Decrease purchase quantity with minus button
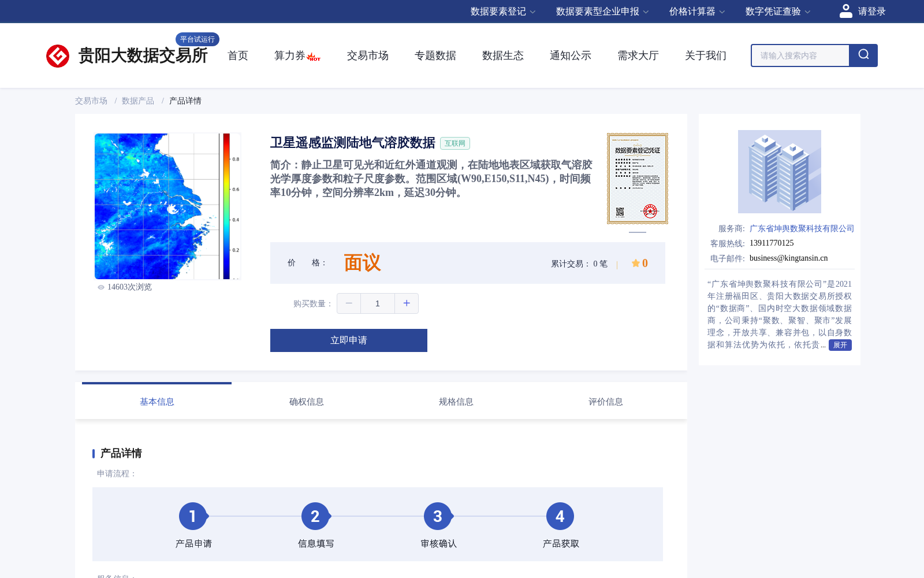 pos(349,303)
